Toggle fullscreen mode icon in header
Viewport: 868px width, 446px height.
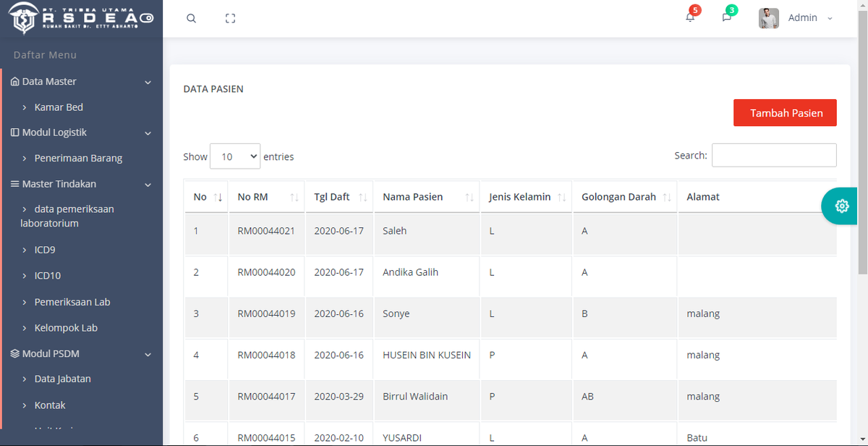tap(231, 19)
